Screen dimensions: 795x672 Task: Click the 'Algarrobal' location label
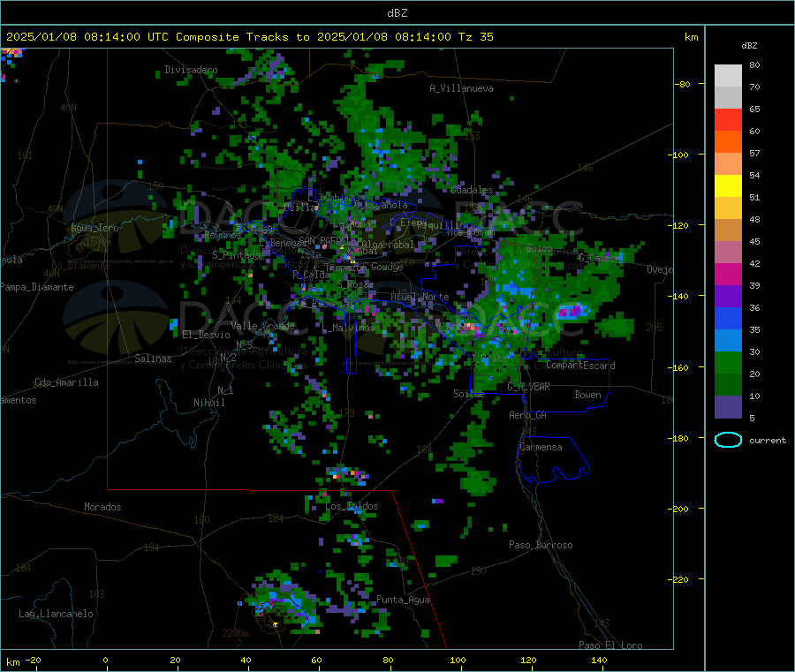(x=388, y=245)
